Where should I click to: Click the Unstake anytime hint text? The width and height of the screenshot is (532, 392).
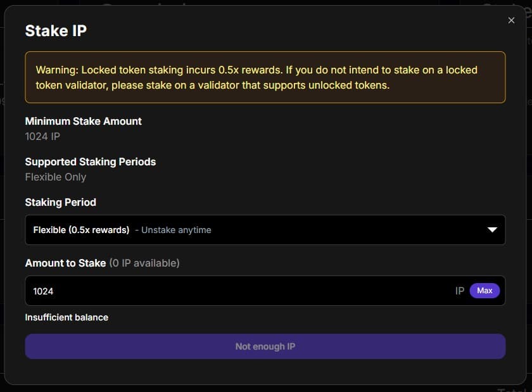click(x=176, y=230)
